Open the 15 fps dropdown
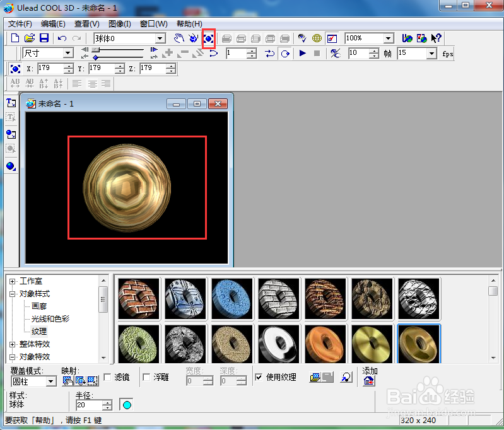504x430 pixels. 431,53
